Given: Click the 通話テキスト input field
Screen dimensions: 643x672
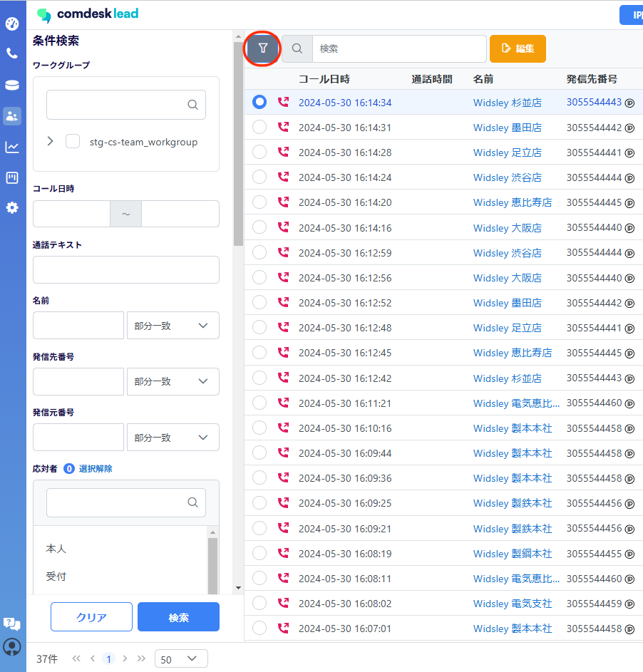Looking at the screenshot, I should click(x=126, y=270).
